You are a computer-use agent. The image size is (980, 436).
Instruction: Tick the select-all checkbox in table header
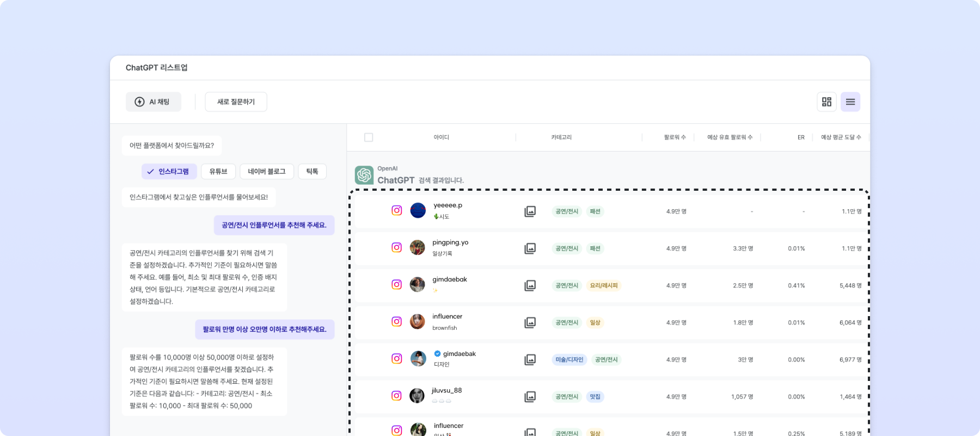click(369, 137)
